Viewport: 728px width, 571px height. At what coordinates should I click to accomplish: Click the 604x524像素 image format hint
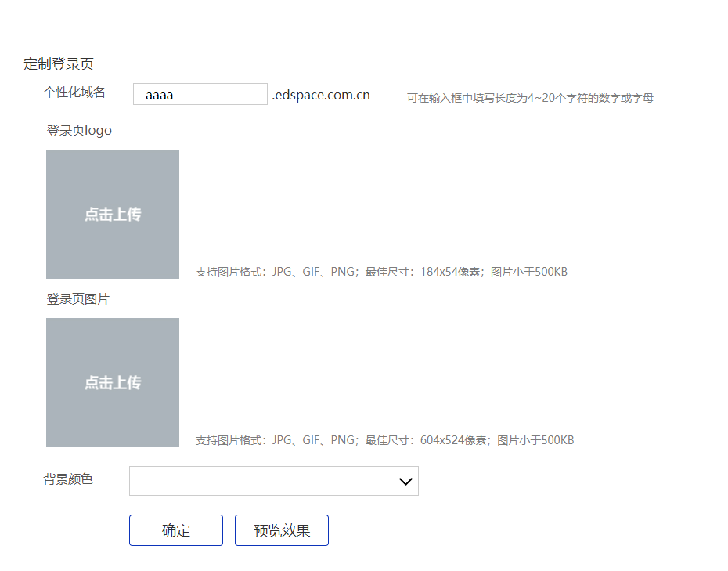click(x=384, y=440)
